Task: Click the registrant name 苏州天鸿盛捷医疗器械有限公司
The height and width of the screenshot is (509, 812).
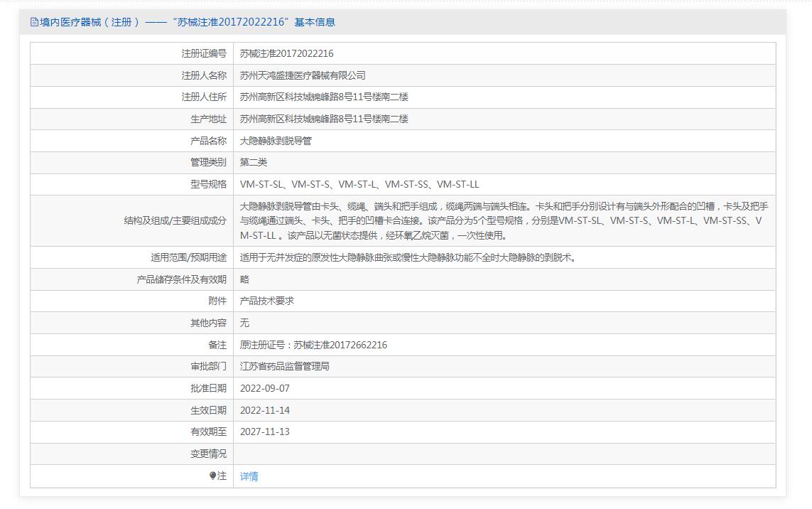Action: coord(303,75)
